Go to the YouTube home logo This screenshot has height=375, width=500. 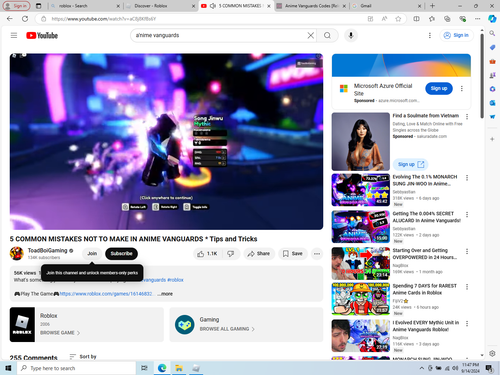pyautogui.click(x=42, y=35)
